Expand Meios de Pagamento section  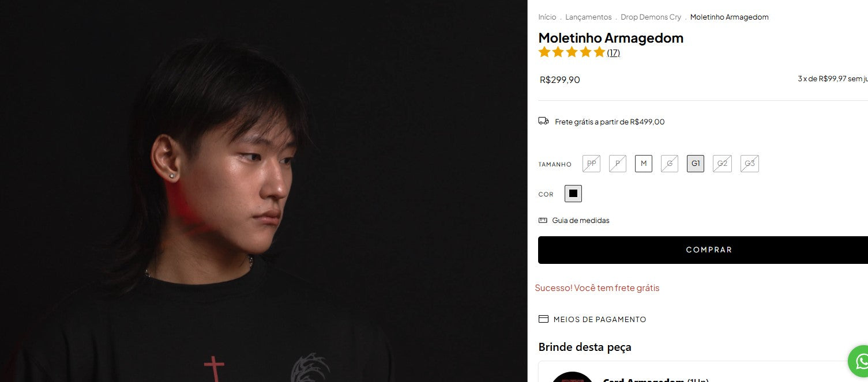[x=600, y=319]
